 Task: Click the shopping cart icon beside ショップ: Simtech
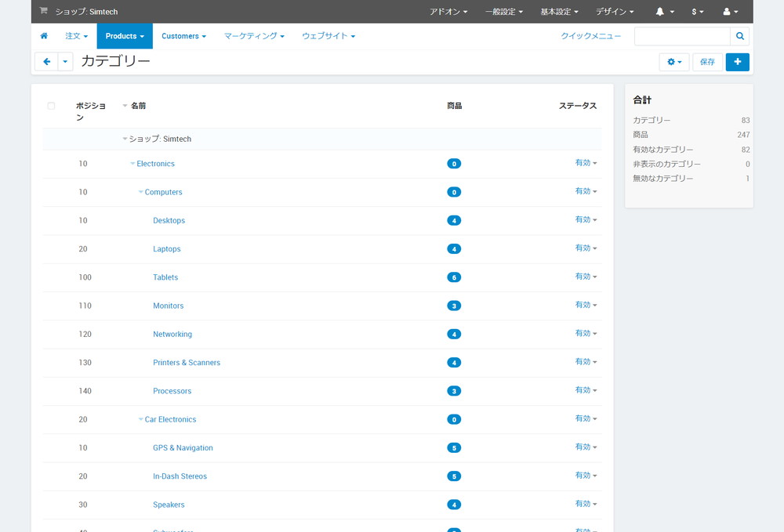(x=43, y=11)
